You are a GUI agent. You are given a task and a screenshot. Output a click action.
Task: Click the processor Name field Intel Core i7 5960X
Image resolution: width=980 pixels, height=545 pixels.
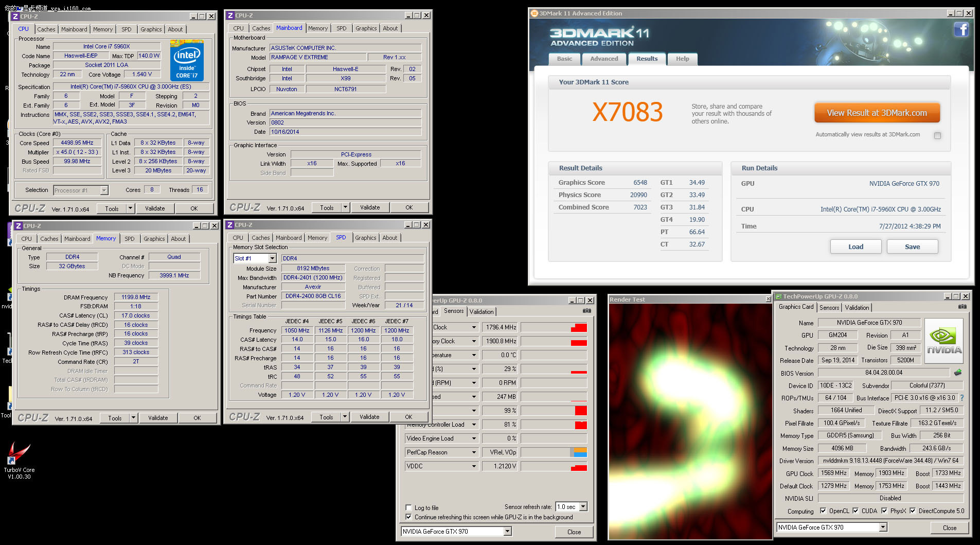(x=107, y=46)
